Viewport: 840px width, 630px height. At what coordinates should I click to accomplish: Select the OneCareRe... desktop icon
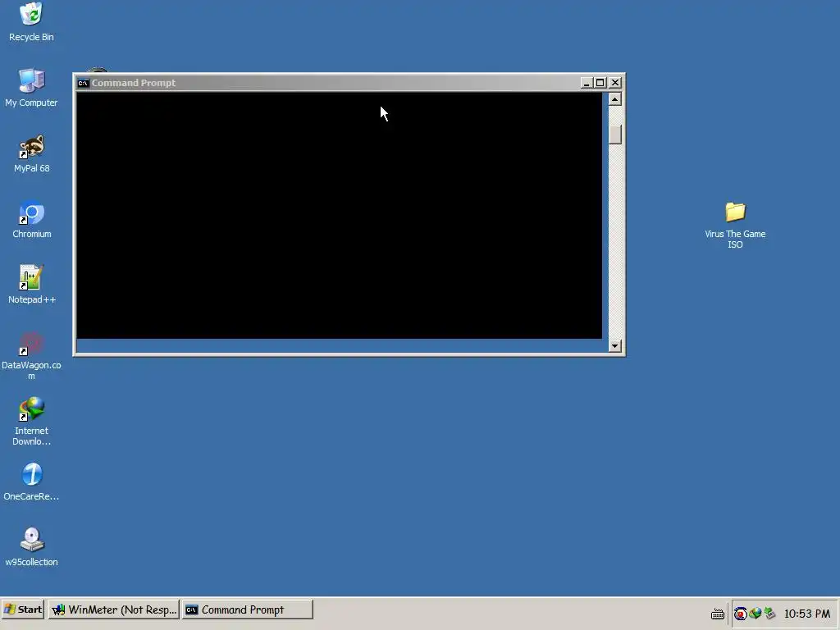pyautogui.click(x=31, y=482)
